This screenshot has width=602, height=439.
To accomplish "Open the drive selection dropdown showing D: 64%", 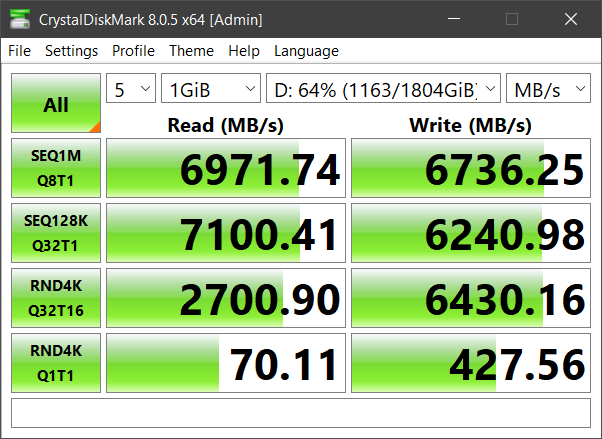I will click(383, 88).
